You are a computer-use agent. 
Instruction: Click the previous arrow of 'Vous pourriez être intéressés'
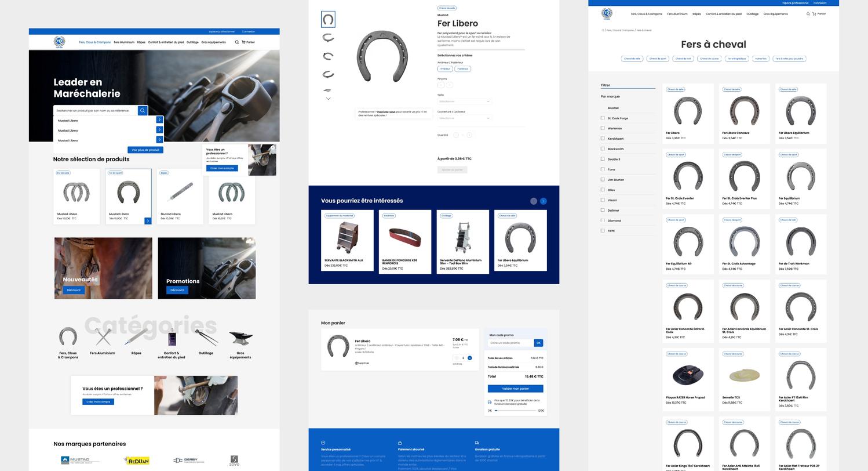pyautogui.click(x=534, y=201)
